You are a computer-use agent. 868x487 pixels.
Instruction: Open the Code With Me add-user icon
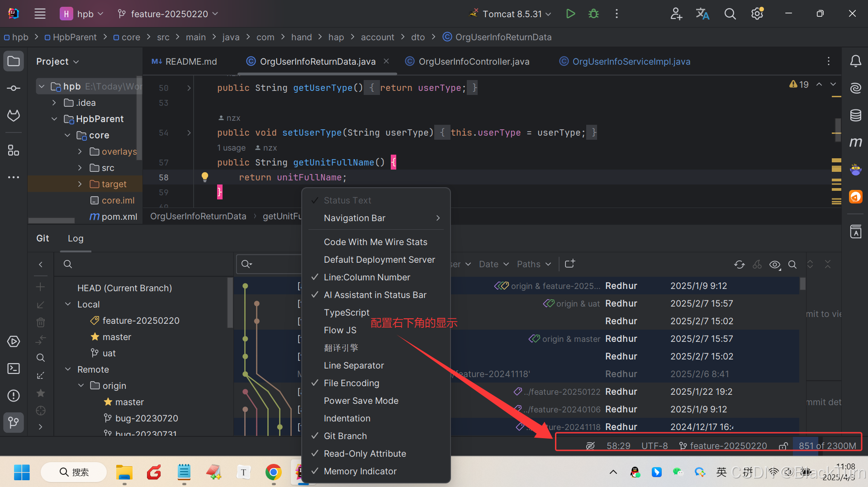[676, 14]
